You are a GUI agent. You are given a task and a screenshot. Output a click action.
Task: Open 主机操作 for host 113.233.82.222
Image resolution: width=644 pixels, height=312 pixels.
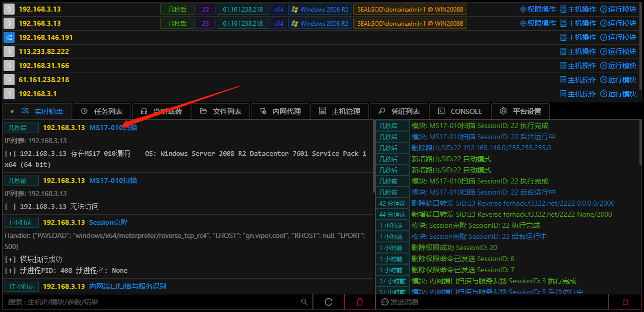[x=578, y=51]
